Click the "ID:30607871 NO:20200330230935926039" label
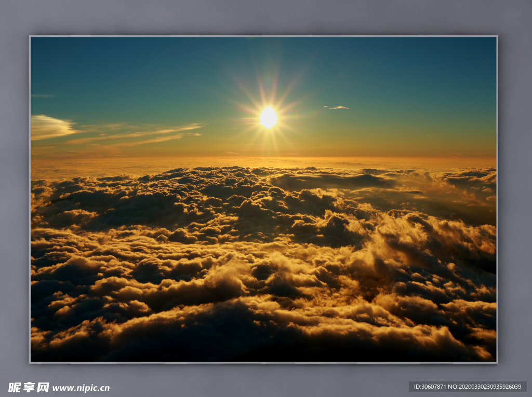Screen dimensions: 532x397 [468, 387]
